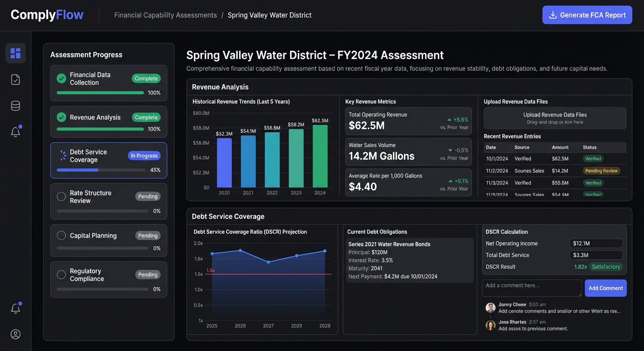Select the radio circle beside Capital Planning
The width and height of the screenshot is (644, 351).
[61, 235]
